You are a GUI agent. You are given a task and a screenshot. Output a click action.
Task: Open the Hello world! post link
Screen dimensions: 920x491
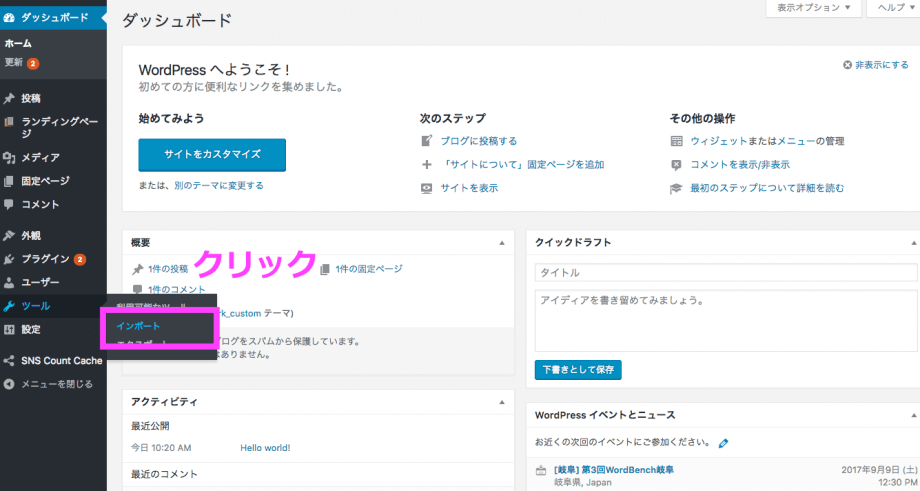coord(265,447)
